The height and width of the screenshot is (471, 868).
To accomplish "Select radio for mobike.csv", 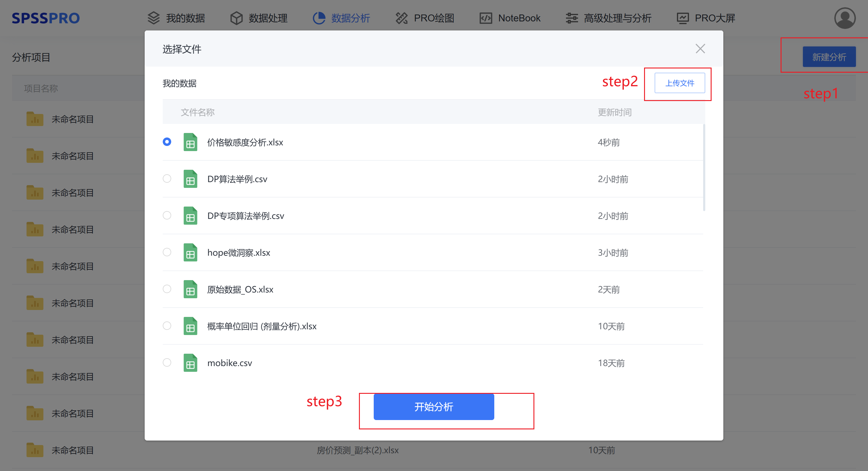I will pyautogui.click(x=167, y=362).
